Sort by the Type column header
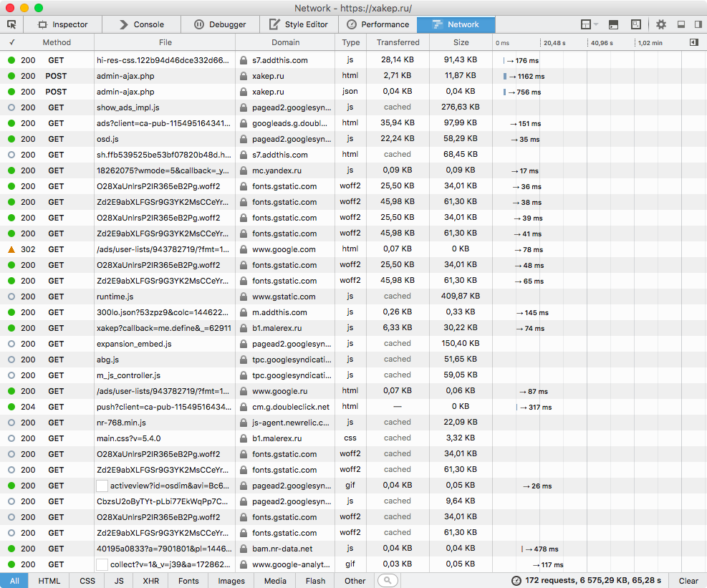Image resolution: width=707 pixels, height=588 pixels. (x=351, y=42)
